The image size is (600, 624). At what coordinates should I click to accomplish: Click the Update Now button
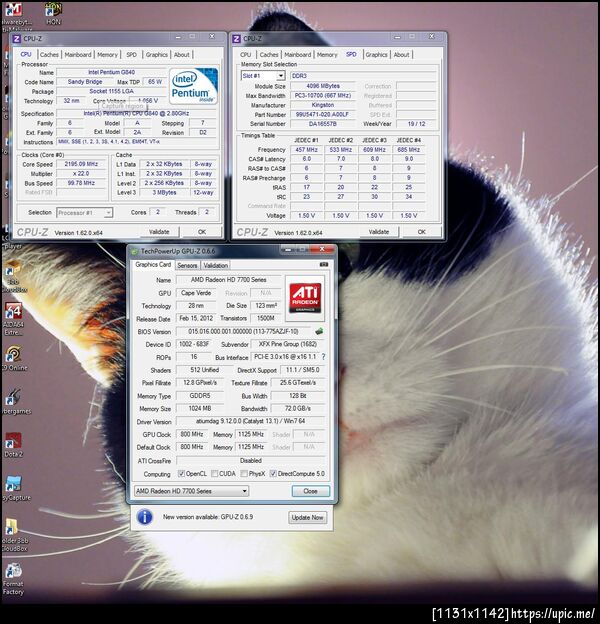pos(307,517)
